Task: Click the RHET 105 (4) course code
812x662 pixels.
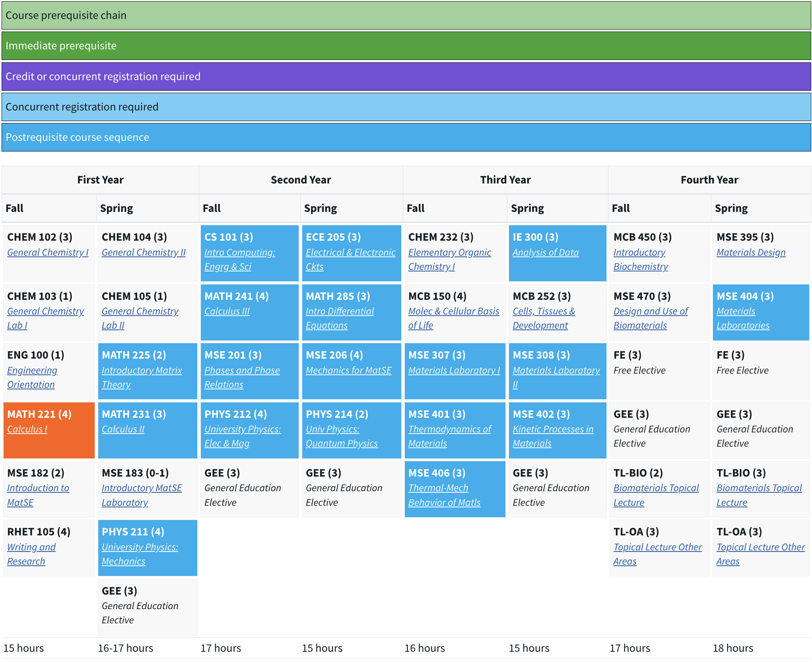Action: (39, 532)
